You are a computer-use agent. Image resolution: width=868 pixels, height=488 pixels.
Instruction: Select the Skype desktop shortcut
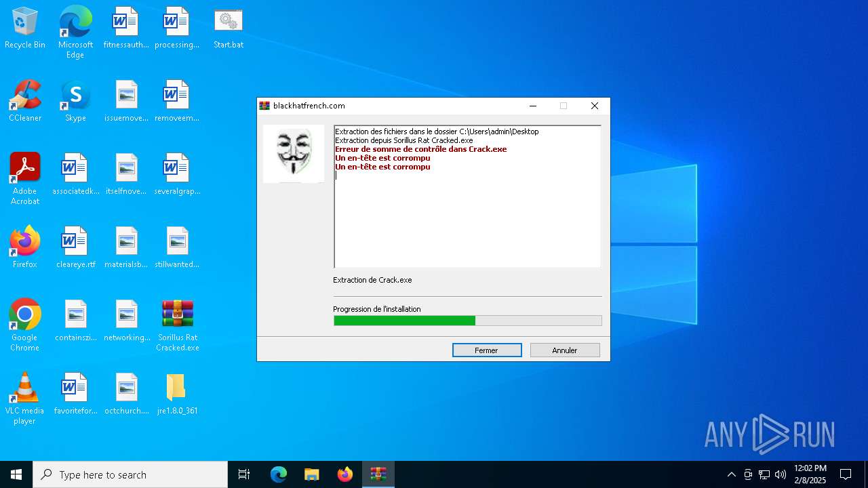tap(75, 102)
